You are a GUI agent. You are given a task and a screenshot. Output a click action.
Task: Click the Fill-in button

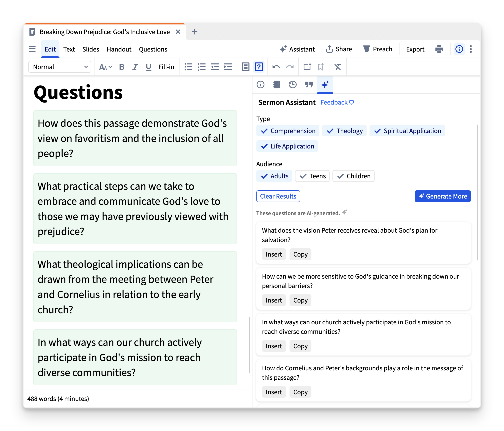point(166,67)
